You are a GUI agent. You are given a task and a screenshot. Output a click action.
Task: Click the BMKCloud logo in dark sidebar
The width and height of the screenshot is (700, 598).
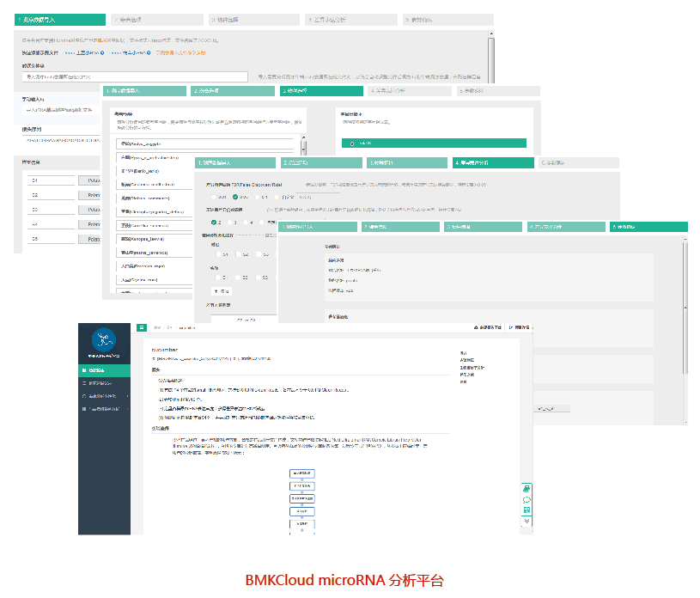click(x=102, y=340)
